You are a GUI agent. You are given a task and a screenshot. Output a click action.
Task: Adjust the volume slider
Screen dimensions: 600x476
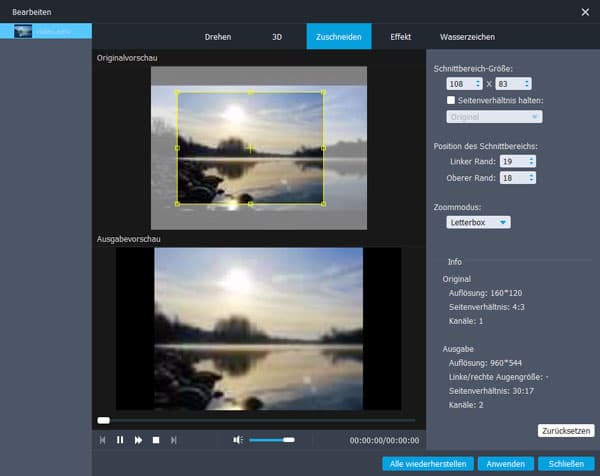(271, 439)
